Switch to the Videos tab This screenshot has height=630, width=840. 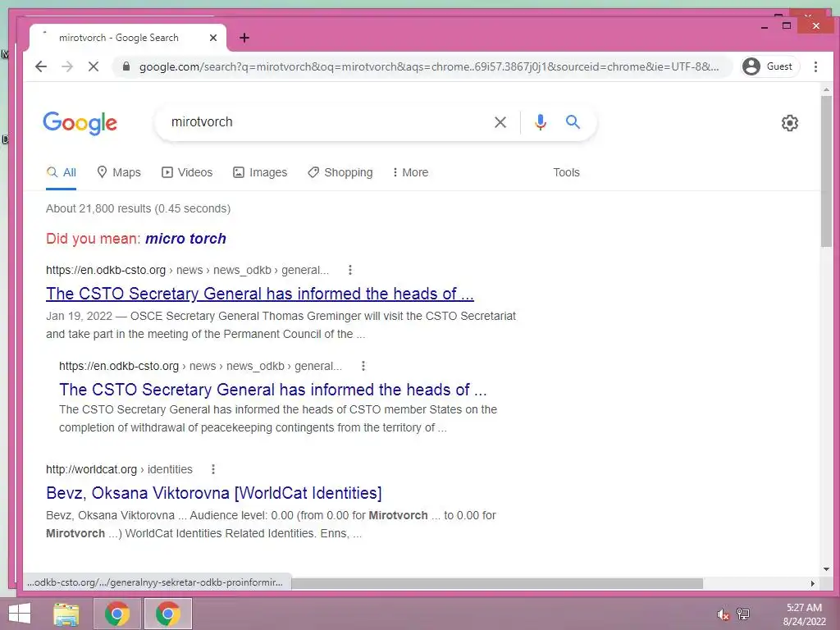187,172
